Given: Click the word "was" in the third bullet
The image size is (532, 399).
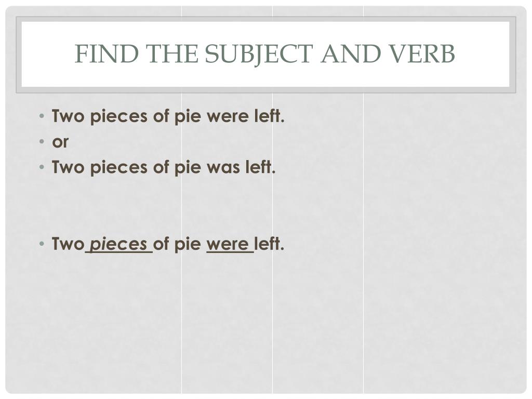Looking at the screenshot, I should coord(223,167).
